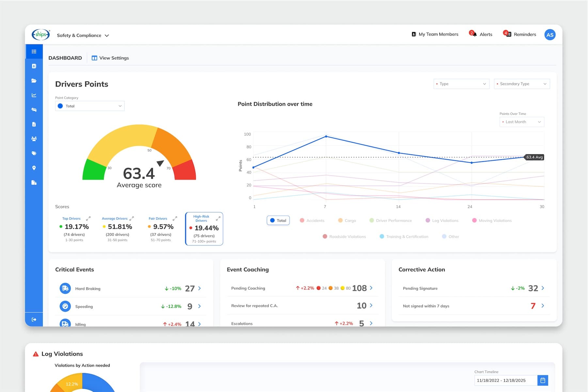
Task: Click the Chart Timeline date range field
Action: (505, 380)
